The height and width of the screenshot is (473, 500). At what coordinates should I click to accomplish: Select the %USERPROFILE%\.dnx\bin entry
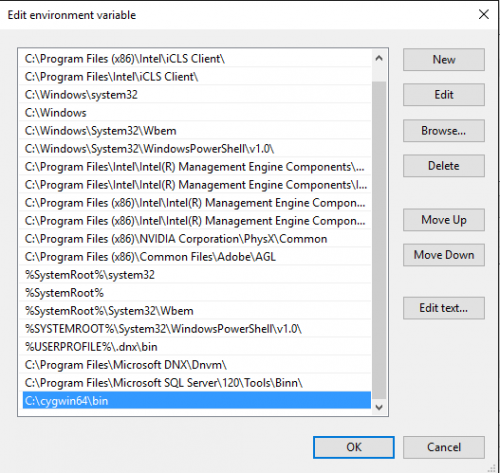tap(197, 347)
